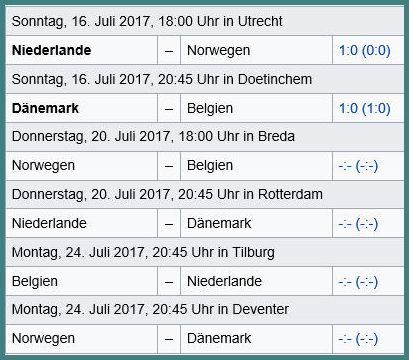Click the Belgien–Niederlande pending score link

point(358,282)
